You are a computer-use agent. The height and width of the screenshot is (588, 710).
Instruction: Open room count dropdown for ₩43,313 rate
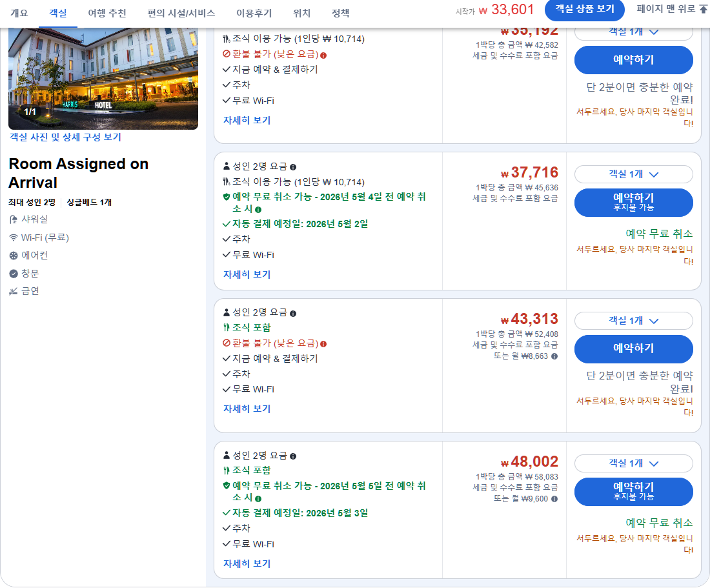click(633, 321)
